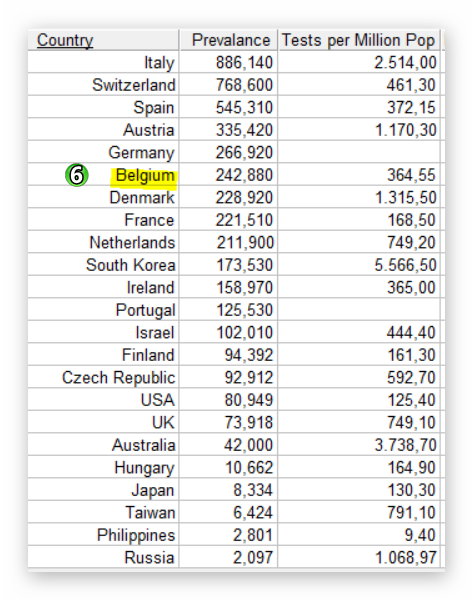Select the Netherlands country cell
This screenshot has height=600, width=473.
(103, 242)
